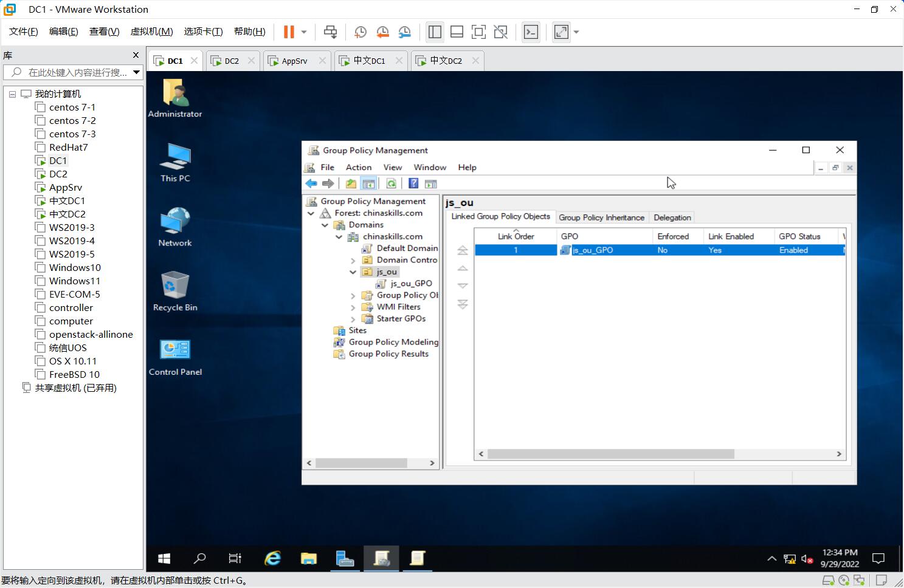Open the Administrator desktop folder
Image resolution: width=904 pixels, height=588 pixels.
coord(175,98)
